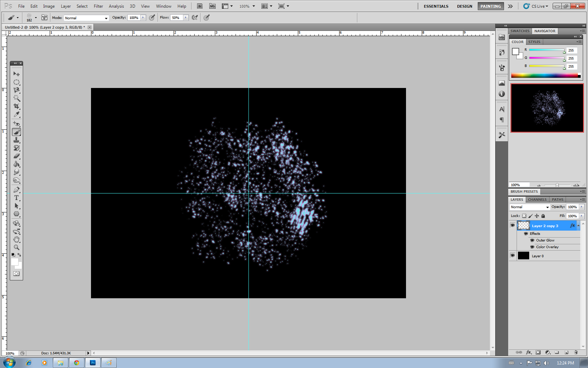This screenshot has height=368, width=588.
Task: Select the 3D Camera Rotate tool
Action: pyautogui.click(x=16, y=231)
